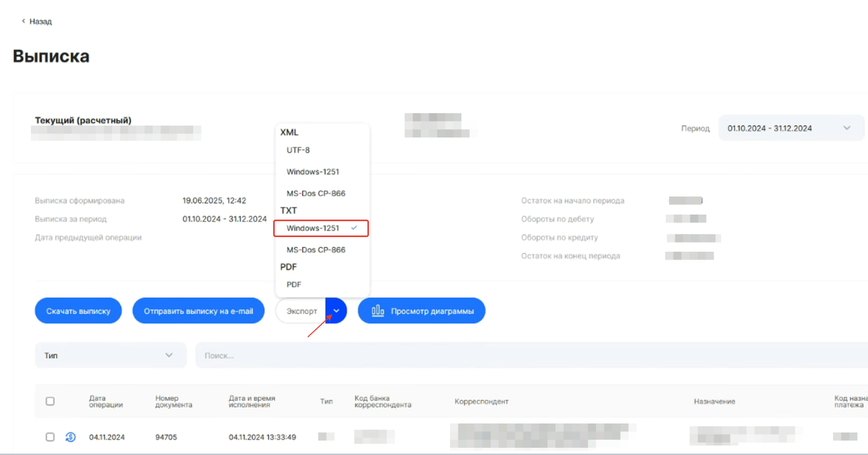868x455 pixels.
Task: Click the blue Экспорт chevron arrow button
Action: (336, 311)
